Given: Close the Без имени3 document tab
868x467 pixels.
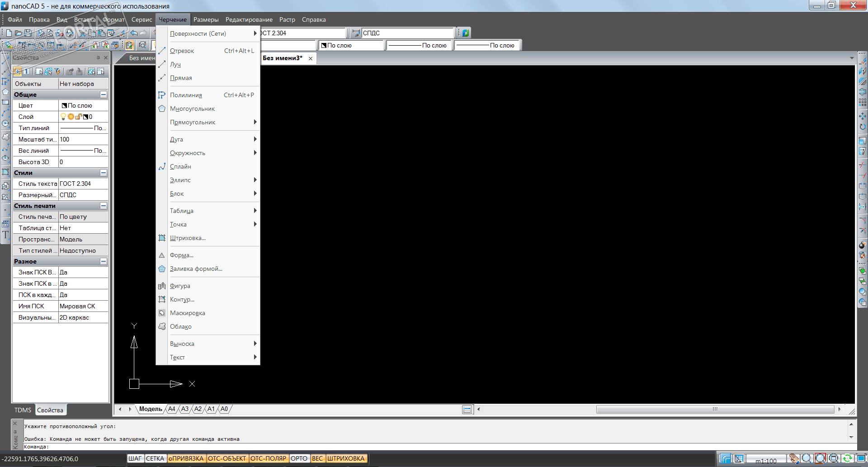Looking at the screenshot, I should point(311,58).
